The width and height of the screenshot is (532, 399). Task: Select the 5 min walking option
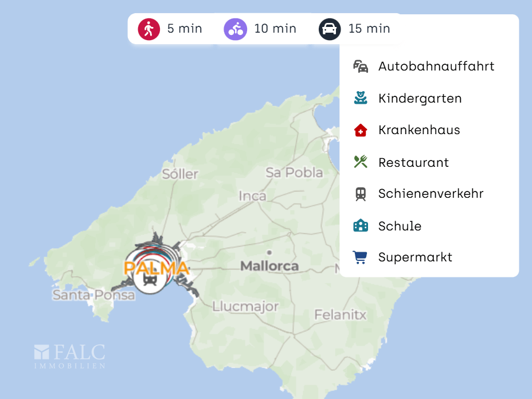pyautogui.click(x=185, y=29)
